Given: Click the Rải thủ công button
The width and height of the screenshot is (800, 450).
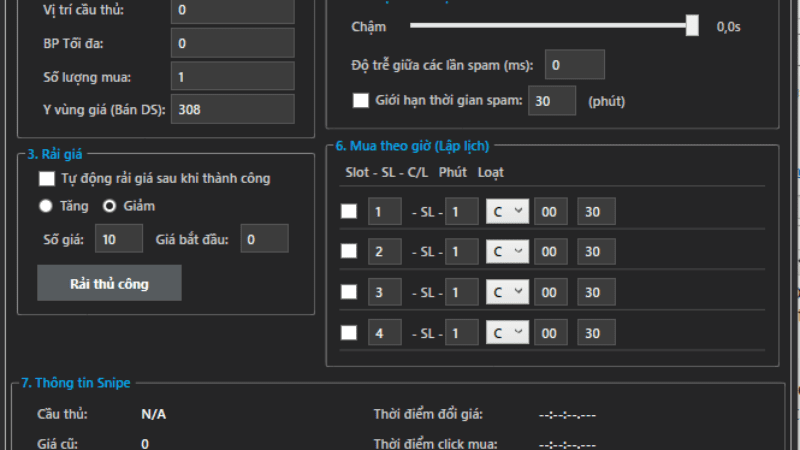Looking at the screenshot, I should [x=109, y=284].
